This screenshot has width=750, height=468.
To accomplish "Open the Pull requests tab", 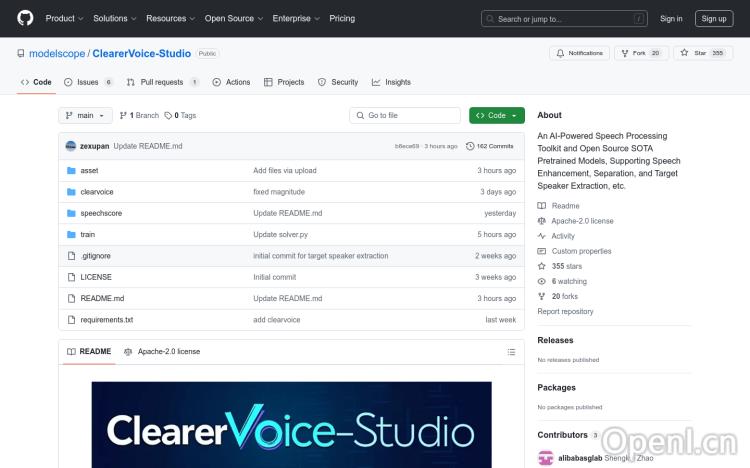I will [x=164, y=82].
